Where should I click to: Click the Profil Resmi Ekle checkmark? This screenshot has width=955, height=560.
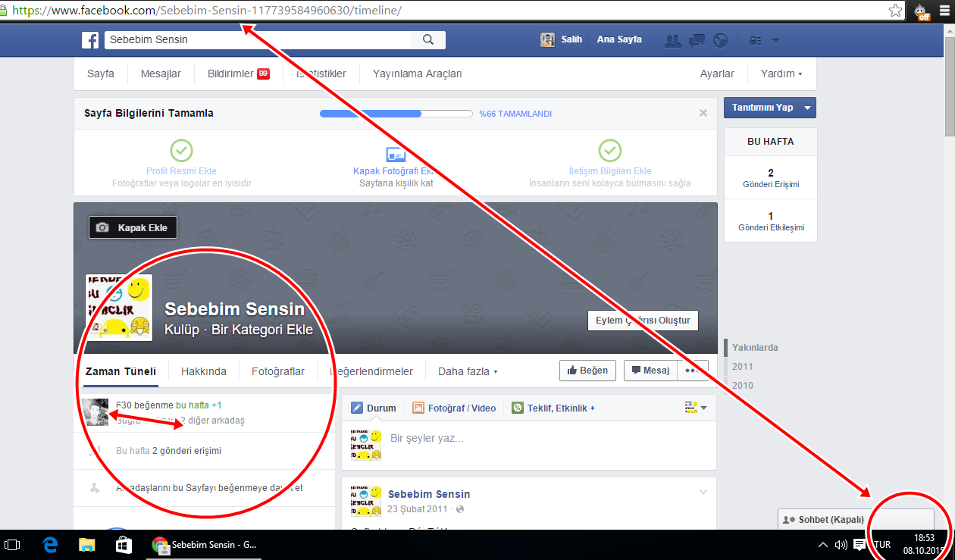181,150
